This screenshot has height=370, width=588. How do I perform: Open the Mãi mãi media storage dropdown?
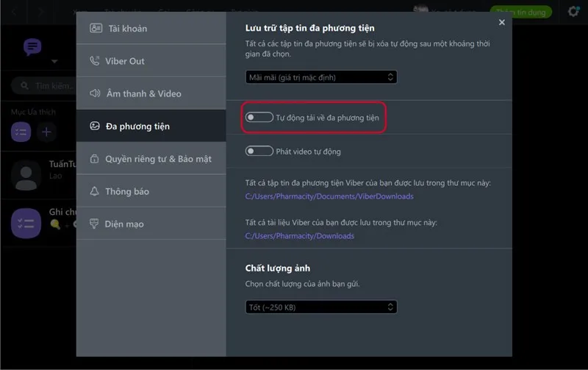click(320, 77)
